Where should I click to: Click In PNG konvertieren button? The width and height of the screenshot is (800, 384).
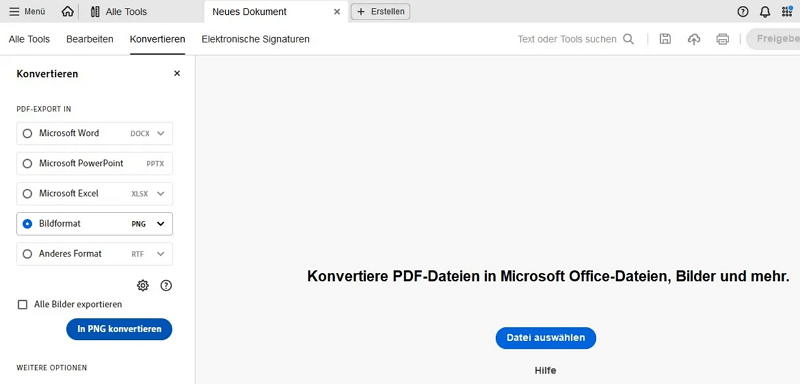(119, 329)
